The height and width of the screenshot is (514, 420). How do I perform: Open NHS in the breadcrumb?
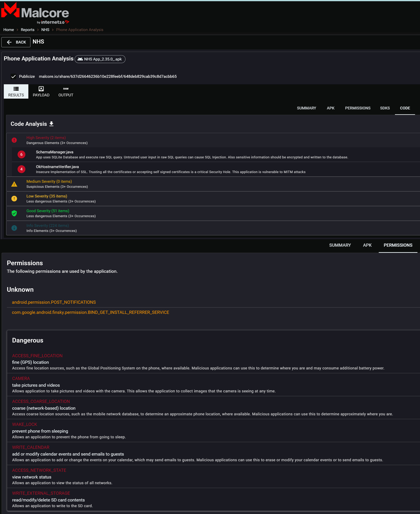(45, 30)
